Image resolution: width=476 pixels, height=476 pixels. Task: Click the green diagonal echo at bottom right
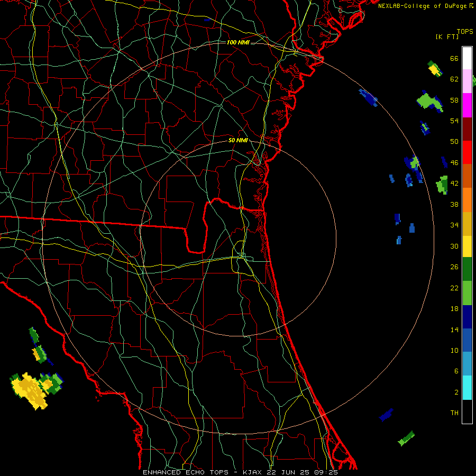[x=406, y=438]
